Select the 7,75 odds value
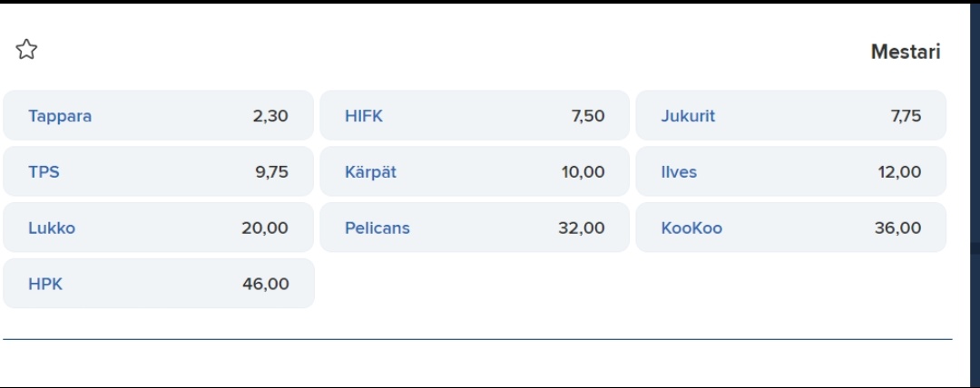980x388 pixels. coord(906,116)
